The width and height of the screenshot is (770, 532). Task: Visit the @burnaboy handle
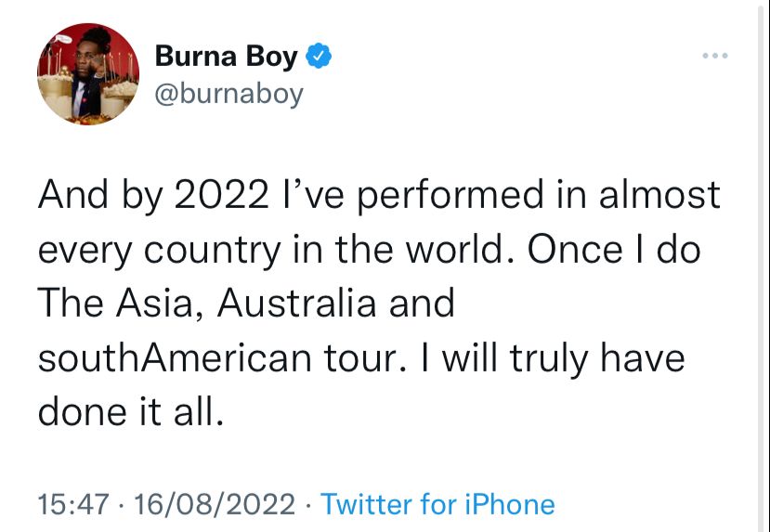tap(229, 93)
